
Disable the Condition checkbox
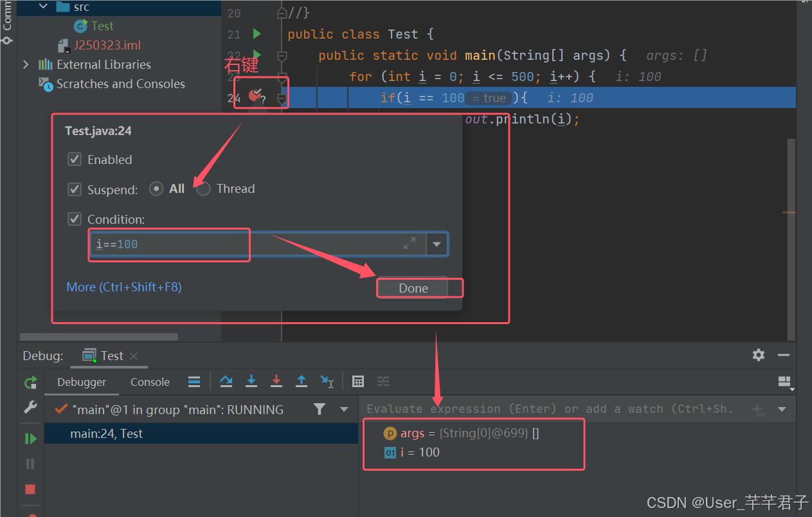(75, 219)
